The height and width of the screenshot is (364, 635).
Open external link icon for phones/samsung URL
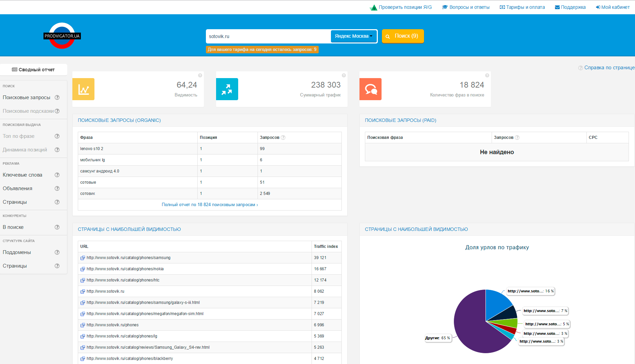83,258
